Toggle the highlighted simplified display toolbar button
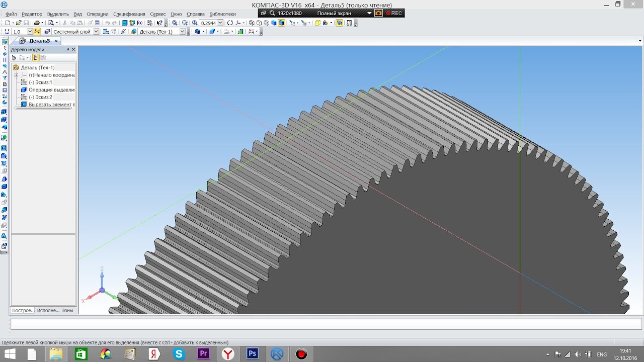This screenshot has height=362, width=644. pyautogui.click(x=341, y=23)
